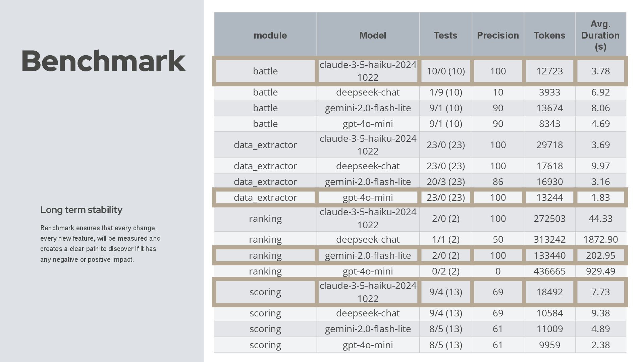
Task: Click the Precision value "86"
Action: (498, 182)
